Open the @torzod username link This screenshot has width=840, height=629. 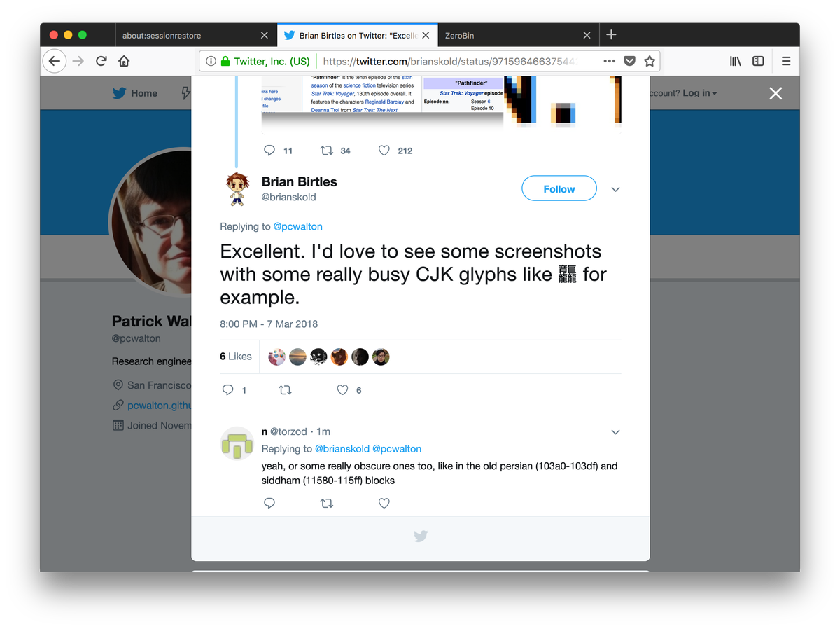click(x=290, y=432)
